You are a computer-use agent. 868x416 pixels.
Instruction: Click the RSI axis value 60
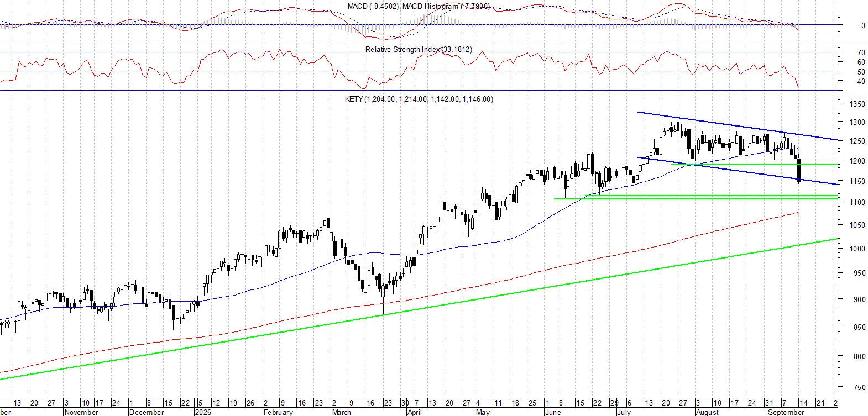(861, 62)
